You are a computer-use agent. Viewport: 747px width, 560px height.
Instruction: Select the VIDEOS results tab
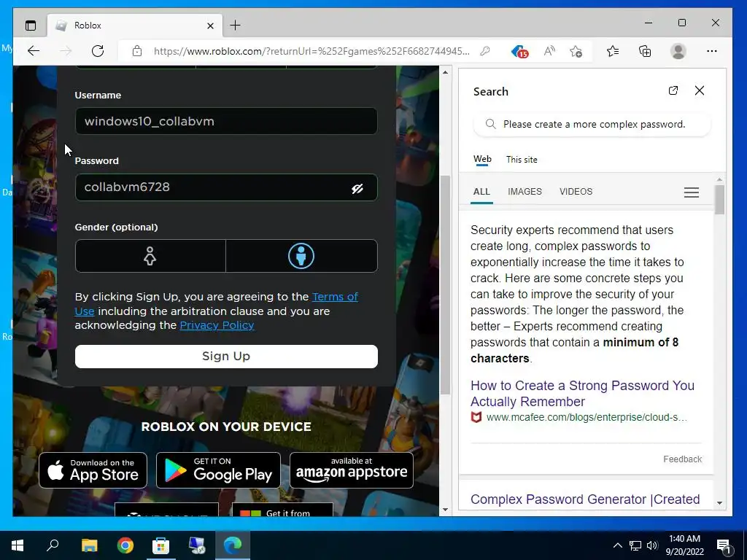click(x=576, y=192)
